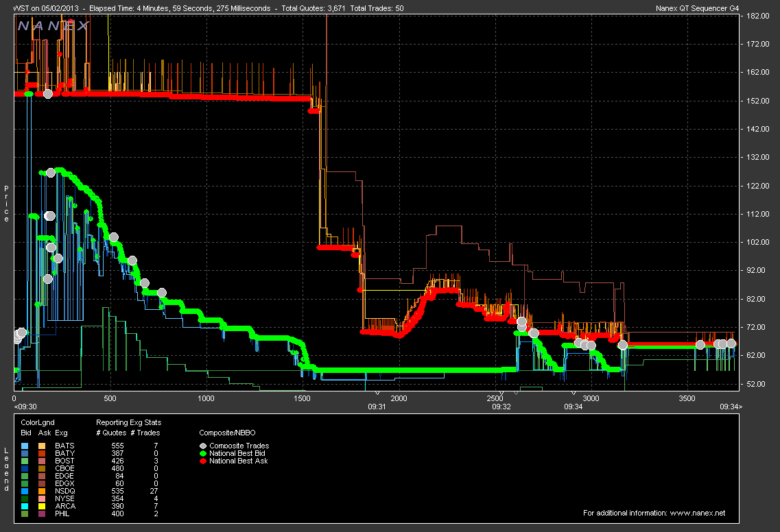780x532 pixels.
Task: Click the 102.00 price axis label
Action: pyautogui.click(x=757, y=242)
